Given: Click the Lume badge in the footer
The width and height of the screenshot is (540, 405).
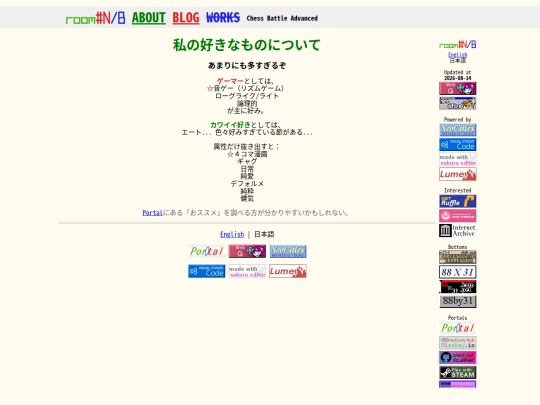Looking at the screenshot, I should (288, 271).
